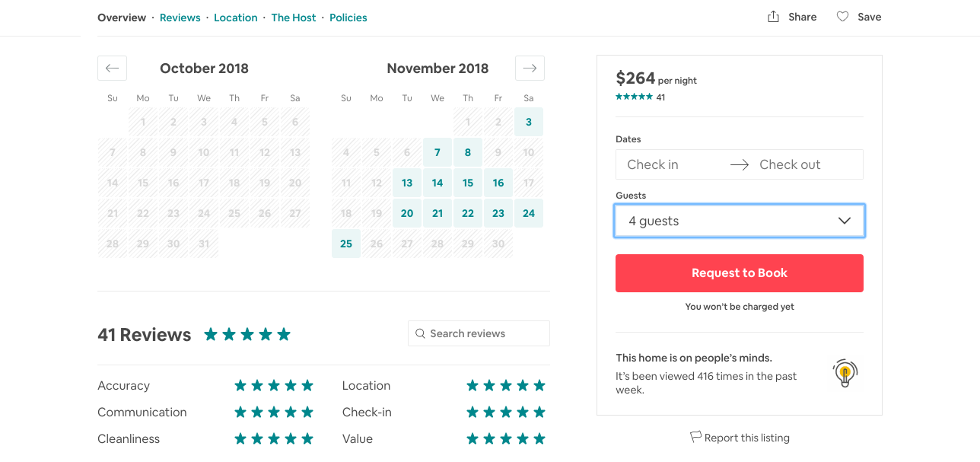This screenshot has height=462, width=980.
Task: Click the lightbulb icon in the booking card
Action: [x=845, y=373]
